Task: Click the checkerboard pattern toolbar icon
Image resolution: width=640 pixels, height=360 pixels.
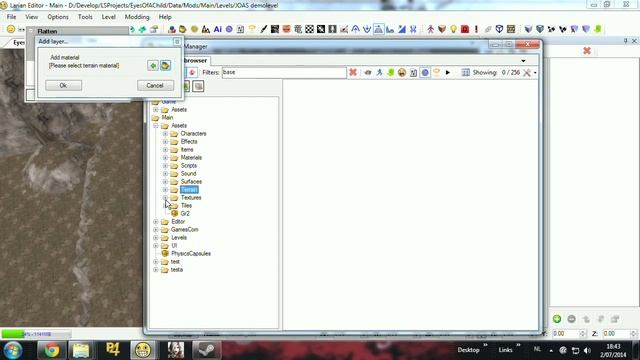Action: [x=310, y=29]
